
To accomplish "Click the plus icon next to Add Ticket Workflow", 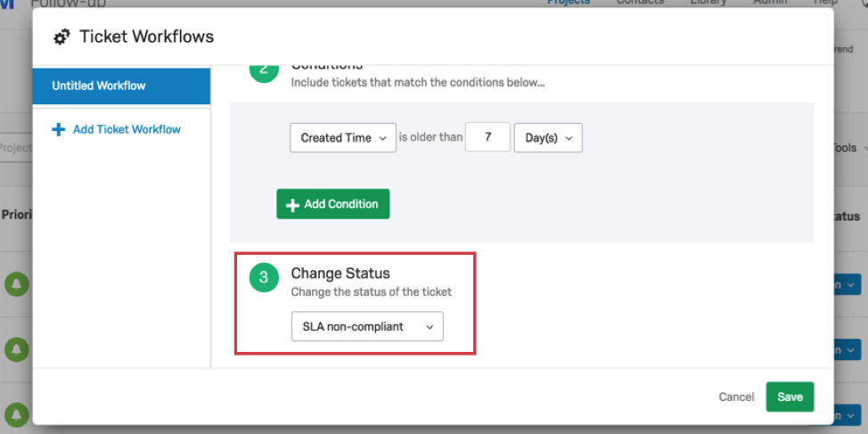I will 59,129.
